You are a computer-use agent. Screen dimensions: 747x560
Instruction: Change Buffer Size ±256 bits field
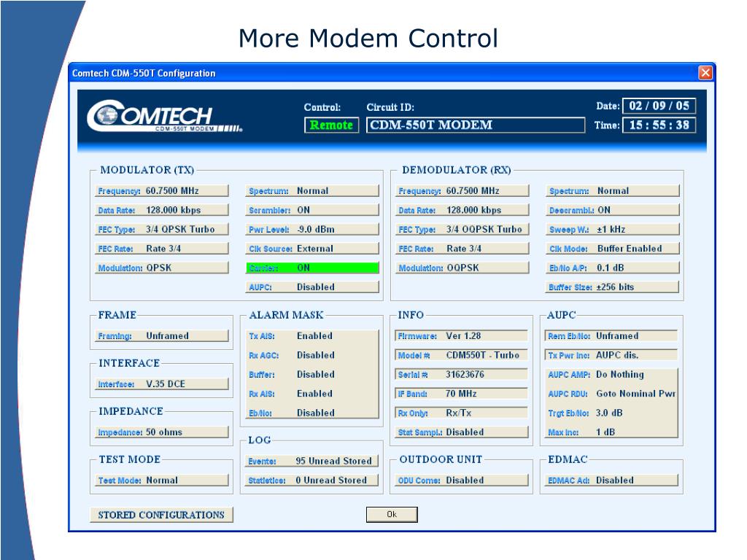613,287
